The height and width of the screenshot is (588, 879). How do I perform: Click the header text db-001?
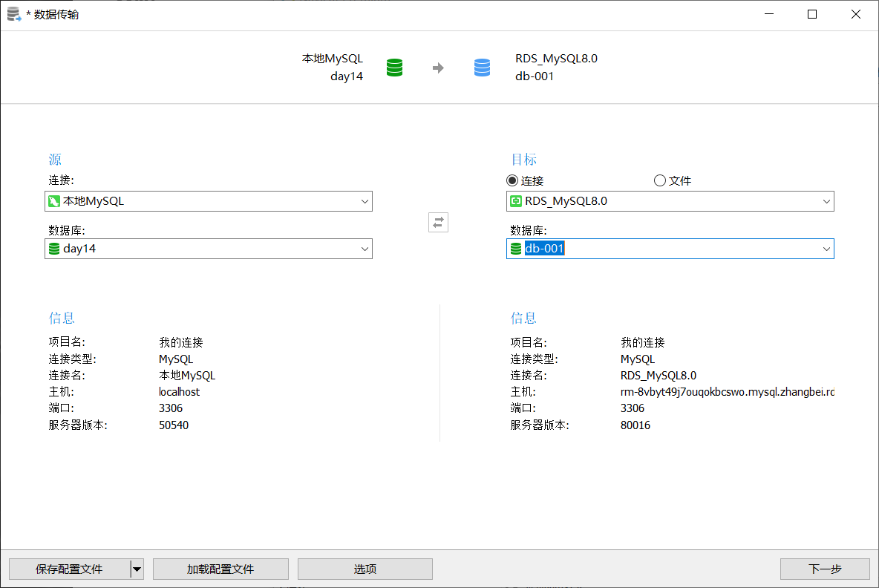[x=535, y=76]
